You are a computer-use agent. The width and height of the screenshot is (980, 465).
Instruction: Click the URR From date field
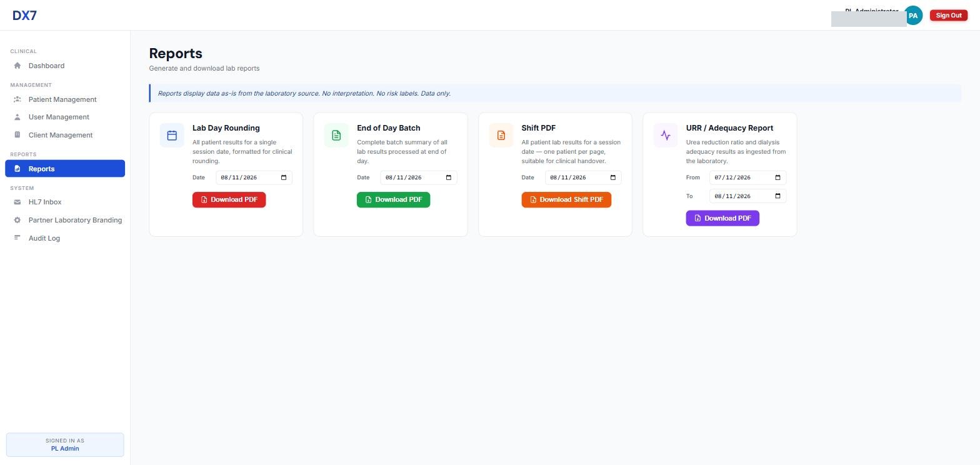click(747, 177)
